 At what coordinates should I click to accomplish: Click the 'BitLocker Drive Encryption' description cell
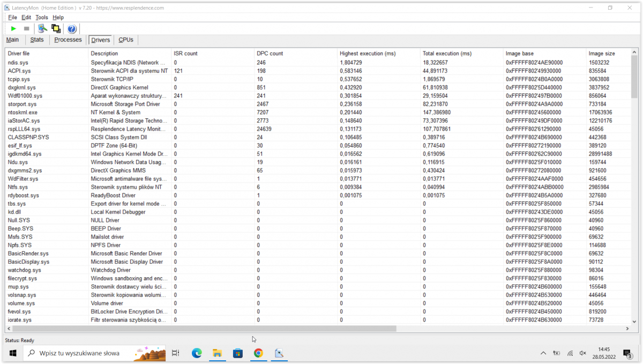coord(129,312)
